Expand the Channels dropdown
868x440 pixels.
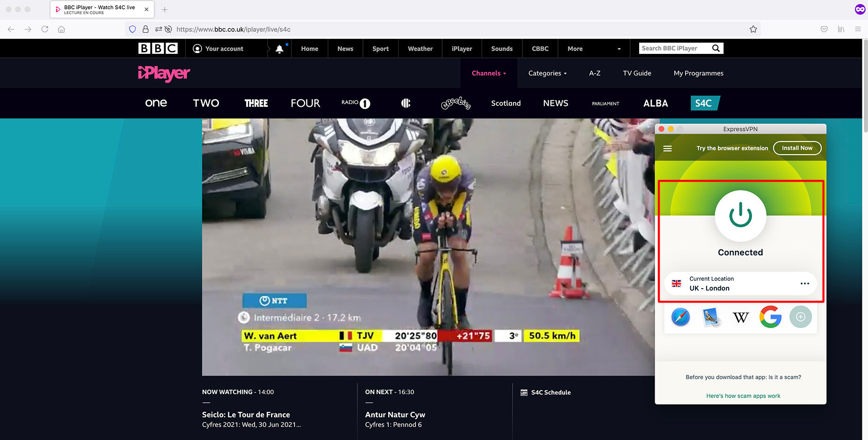pos(489,73)
